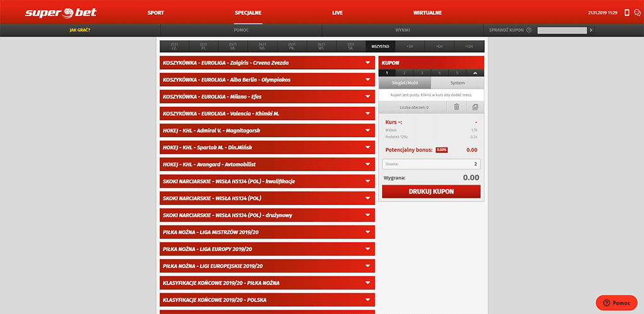Expand Ligi Europejskie 2019/20 section

click(267, 266)
